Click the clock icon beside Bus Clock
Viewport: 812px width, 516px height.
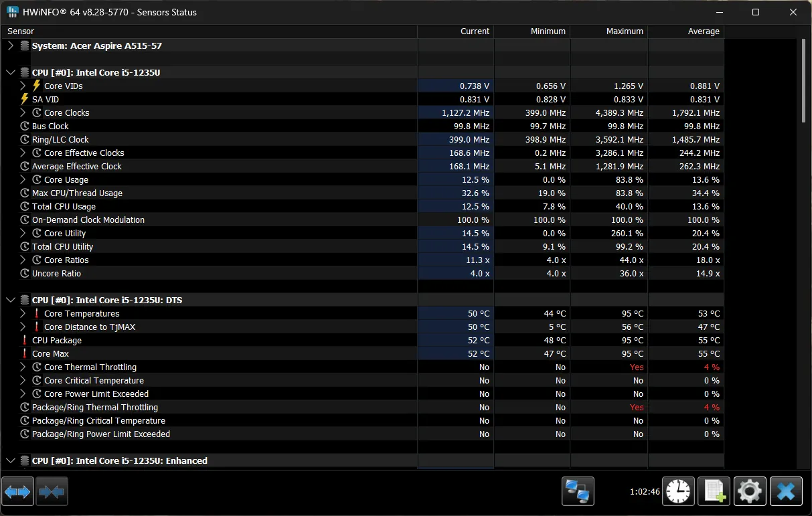pos(25,126)
